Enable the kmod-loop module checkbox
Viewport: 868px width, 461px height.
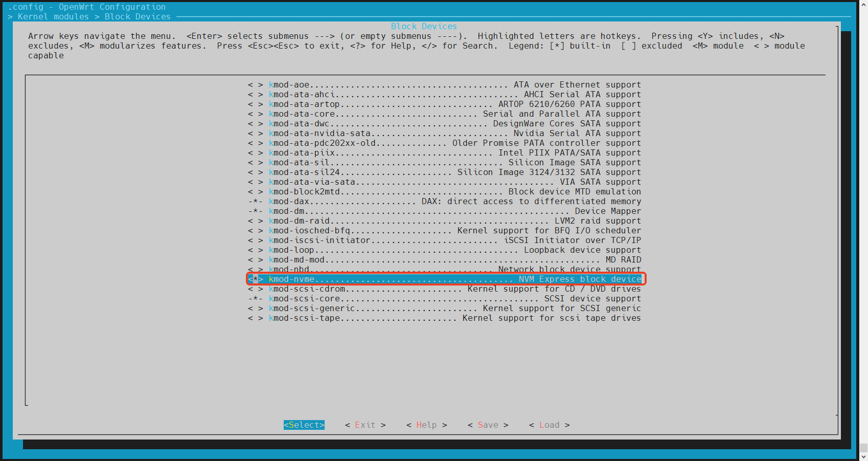tap(255, 250)
